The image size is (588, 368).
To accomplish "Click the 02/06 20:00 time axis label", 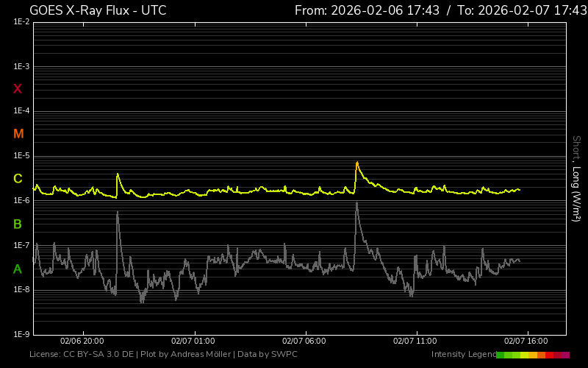I will pos(82,342).
